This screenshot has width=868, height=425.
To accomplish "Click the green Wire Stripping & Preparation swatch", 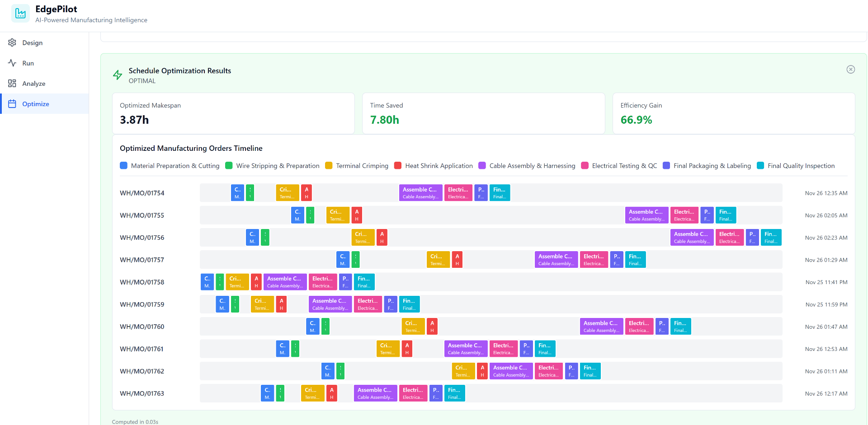I will [229, 165].
